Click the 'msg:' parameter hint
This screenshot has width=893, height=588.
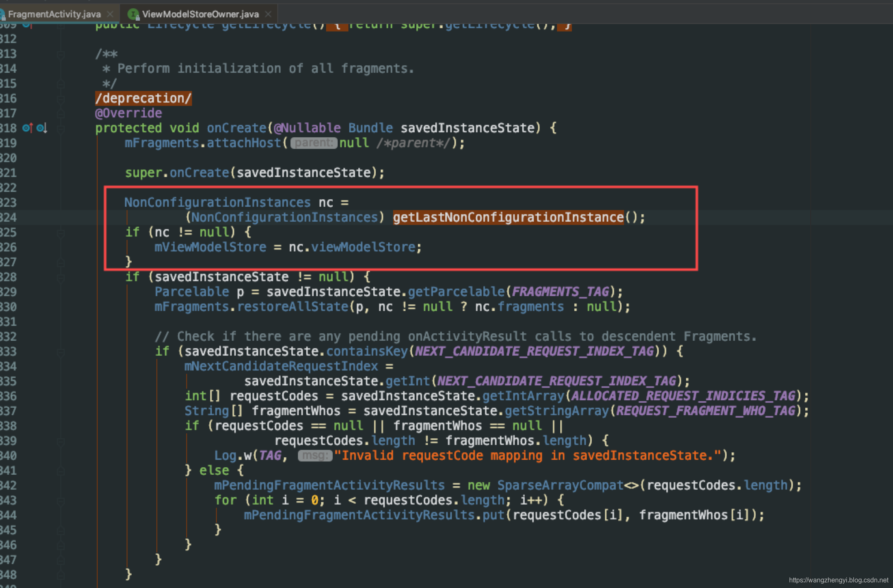pyautogui.click(x=315, y=456)
